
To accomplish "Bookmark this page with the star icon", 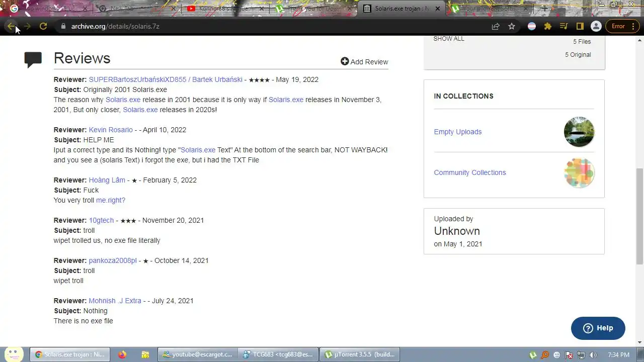I will (x=512, y=26).
